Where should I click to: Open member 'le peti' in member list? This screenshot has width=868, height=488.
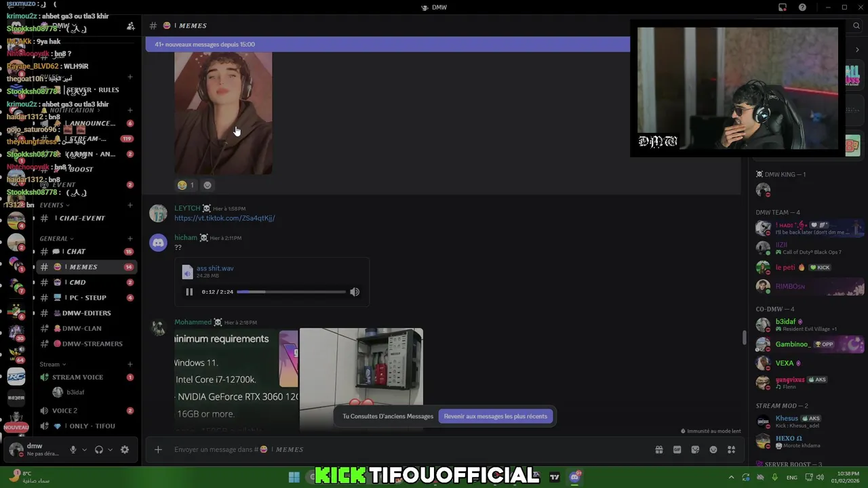809,267
